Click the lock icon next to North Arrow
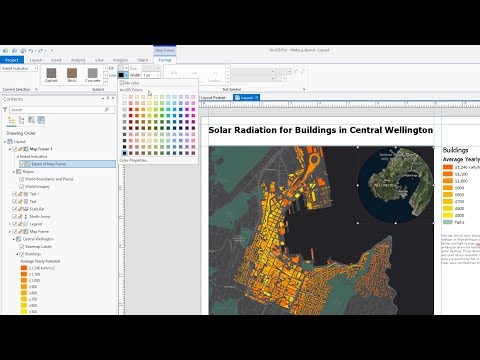Viewport: 480px width, 360px height. (x=20, y=217)
